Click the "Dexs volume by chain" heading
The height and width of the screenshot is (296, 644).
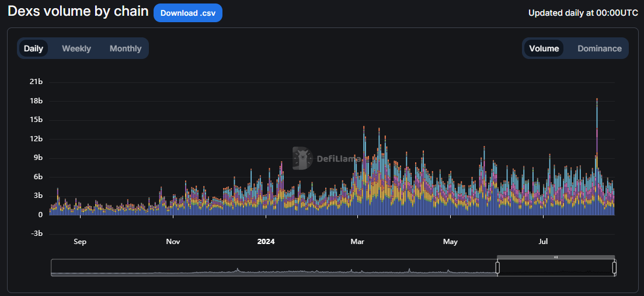coord(78,12)
